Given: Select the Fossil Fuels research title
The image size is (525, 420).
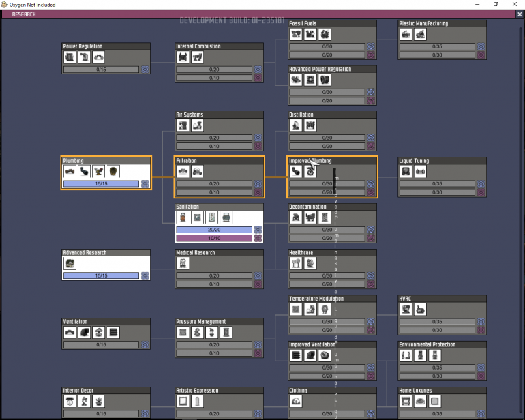Looking at the screenshot, I should coord(303,23).
